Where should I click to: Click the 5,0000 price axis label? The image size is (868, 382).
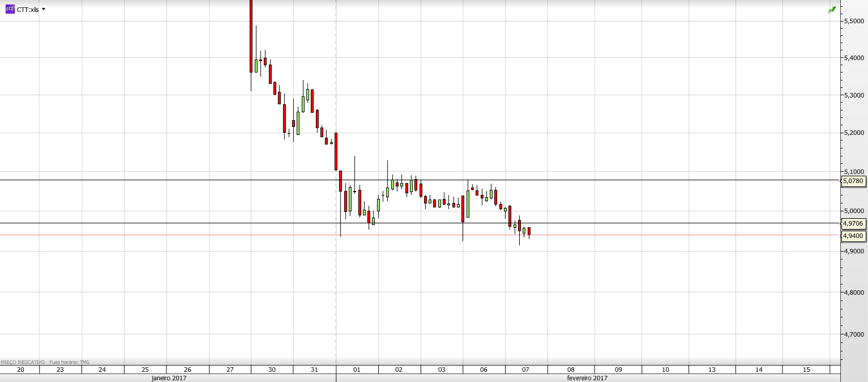pyautogui.click(x=853, y=211)
